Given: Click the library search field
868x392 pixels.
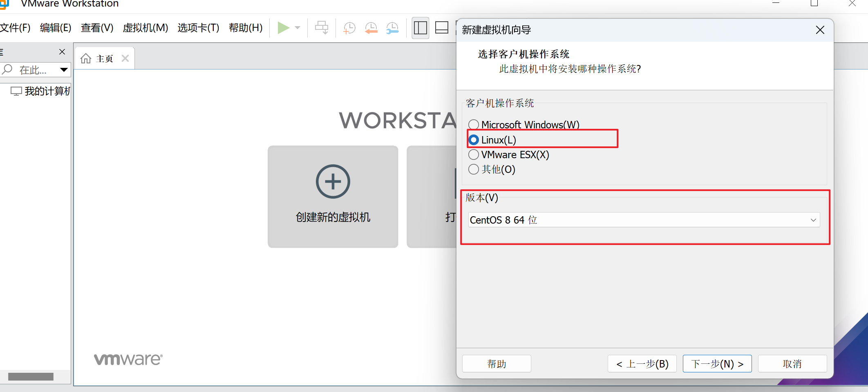Looking at the screenshot, I should click(35, 70).
